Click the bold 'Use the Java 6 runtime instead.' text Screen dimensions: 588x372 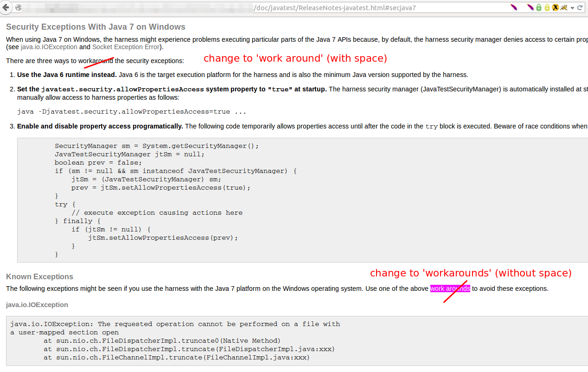pos(67,75)
